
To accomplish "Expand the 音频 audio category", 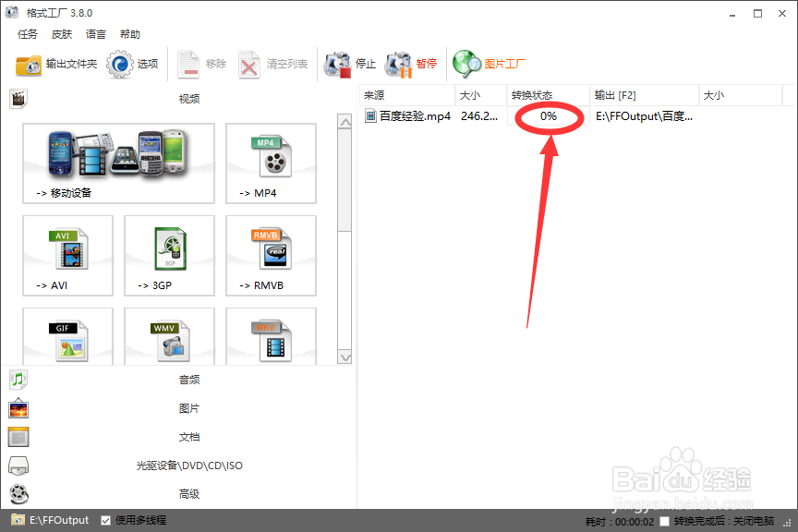I will (x=188, y=380).
